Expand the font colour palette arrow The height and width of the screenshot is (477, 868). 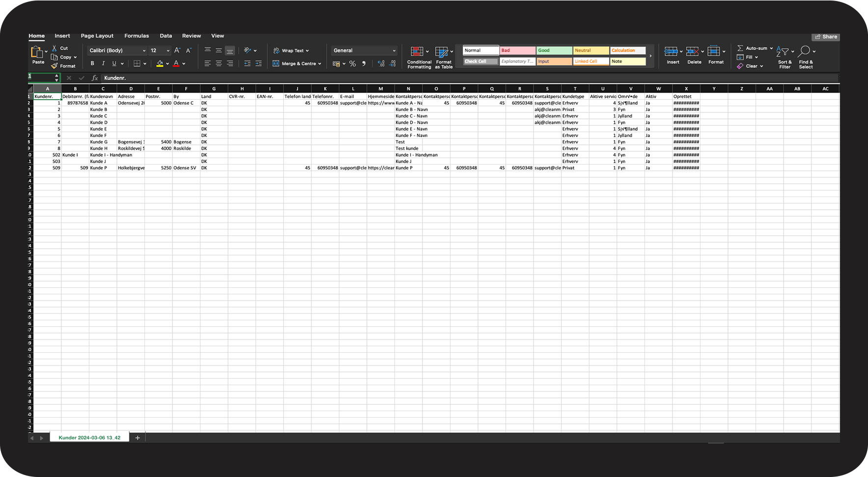[184, 64]
